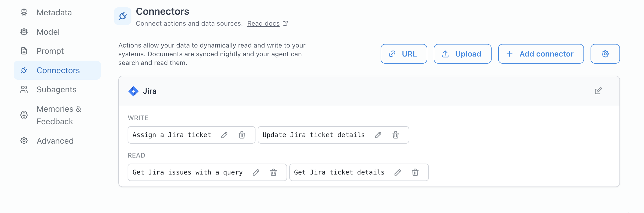Delete the Assign a Jira ticket action
The width and height of the screenshot is (644, 213).
tap(242, 135)
